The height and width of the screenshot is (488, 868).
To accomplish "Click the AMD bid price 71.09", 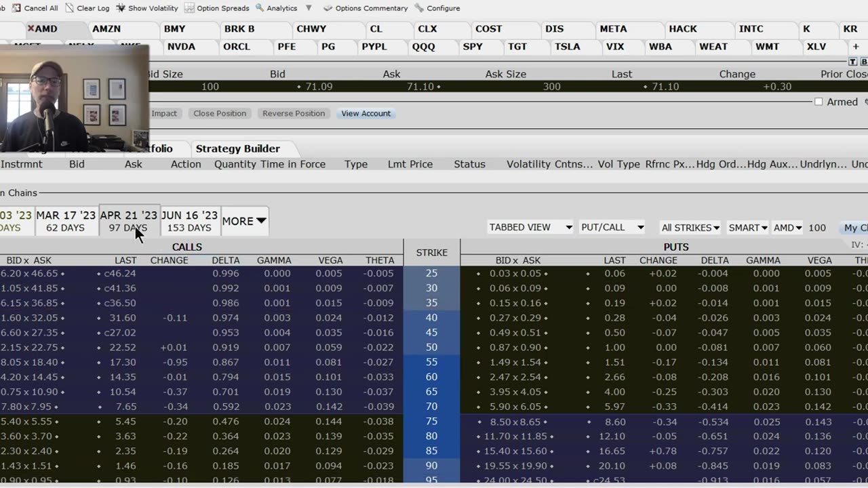I will [319, 87].
